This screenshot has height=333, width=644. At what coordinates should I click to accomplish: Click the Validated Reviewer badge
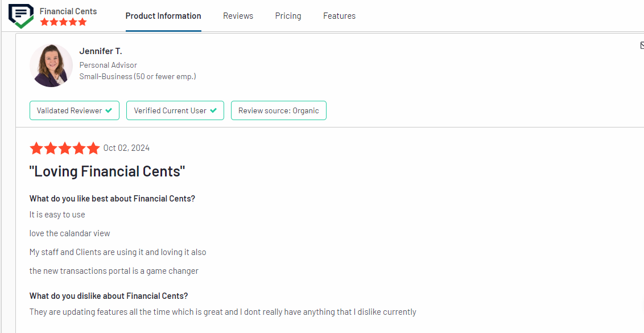coord(75,110)
